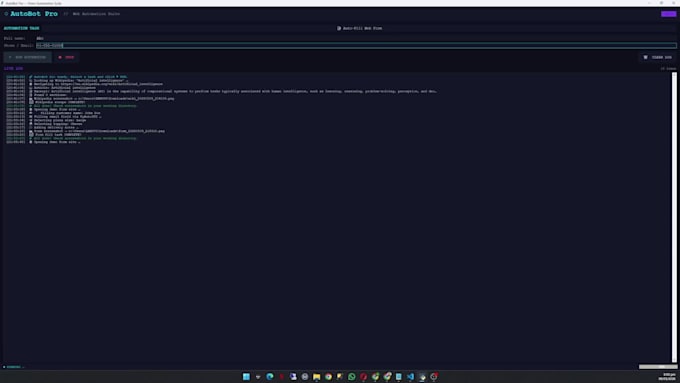Open the Auto-Fill Web Form task dropdown
This screenshot has width=680, height=383.
point(360,28)
